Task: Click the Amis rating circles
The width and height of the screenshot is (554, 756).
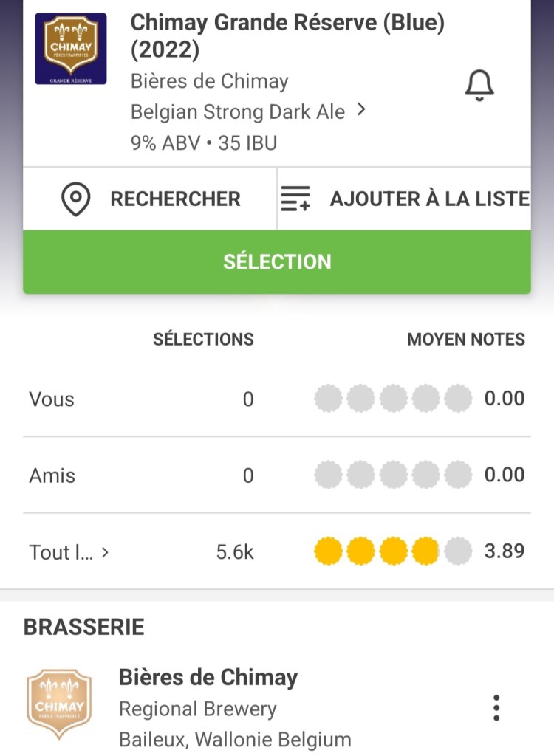Action: [392, 475]
